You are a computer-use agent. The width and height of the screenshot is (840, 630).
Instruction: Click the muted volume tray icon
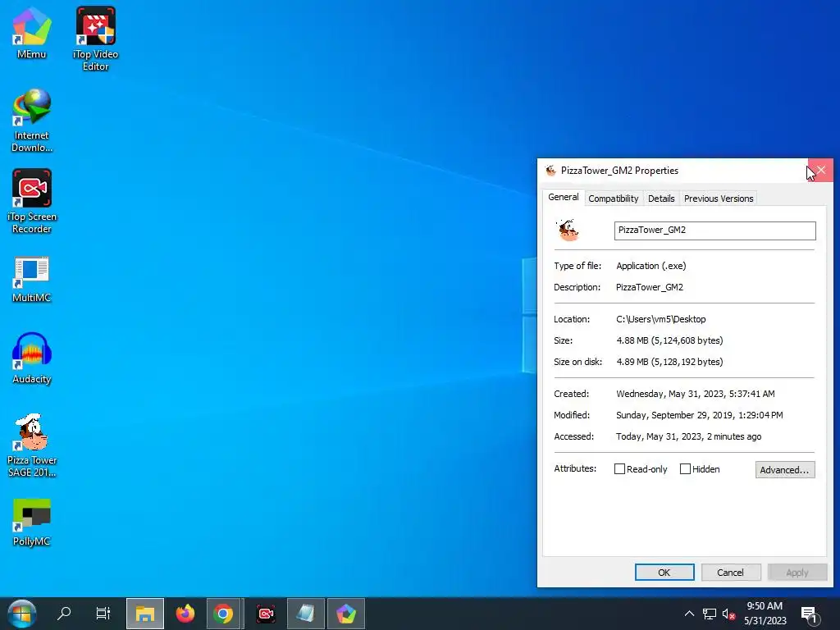[728, 614]
